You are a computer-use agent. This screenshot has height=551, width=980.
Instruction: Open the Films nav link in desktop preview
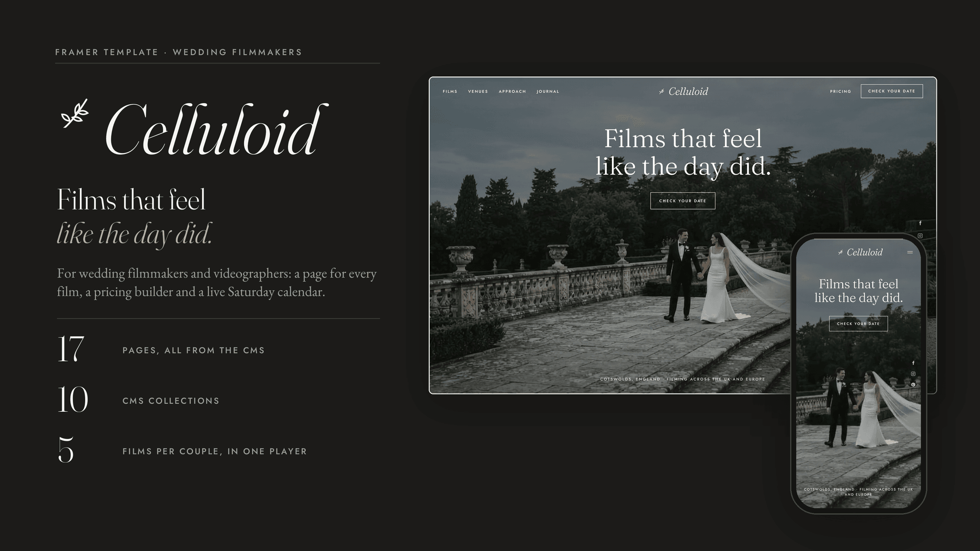pos(450,91)
